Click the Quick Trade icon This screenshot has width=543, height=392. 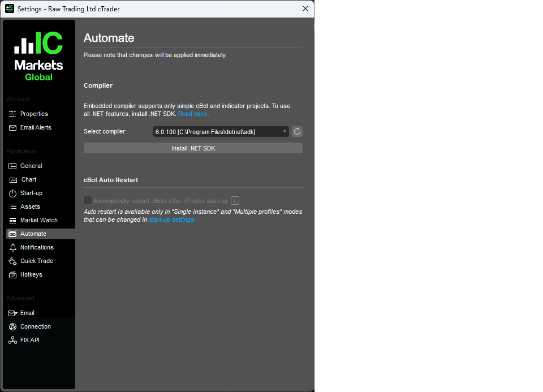tap(12, 261)
